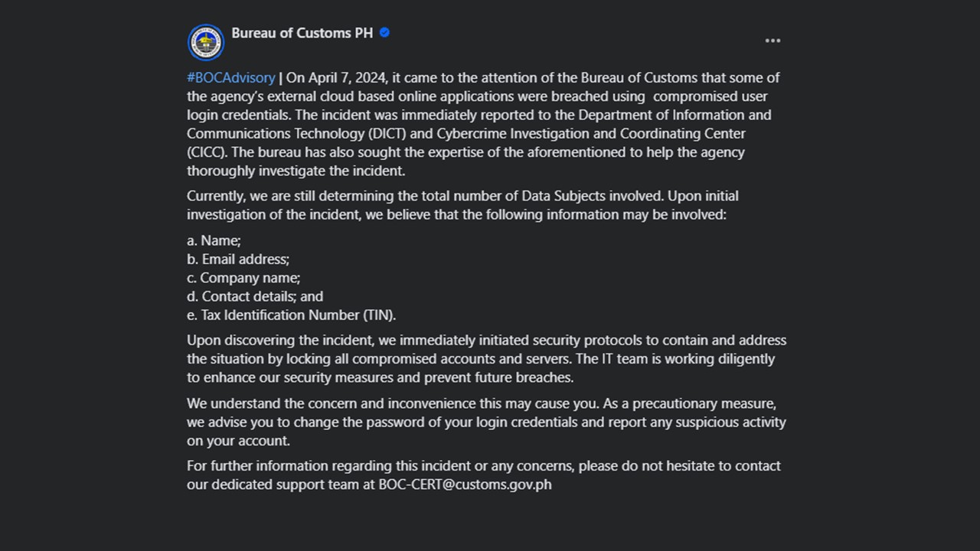The height and width of the screenshot is (551, 980).
Task: Click the words "thoroughly investigate the incident"
Action: pos(296,171)
